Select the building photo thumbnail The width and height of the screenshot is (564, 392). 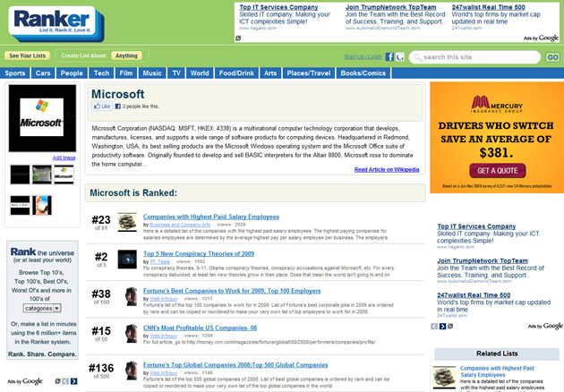click(x=42, y=175)
